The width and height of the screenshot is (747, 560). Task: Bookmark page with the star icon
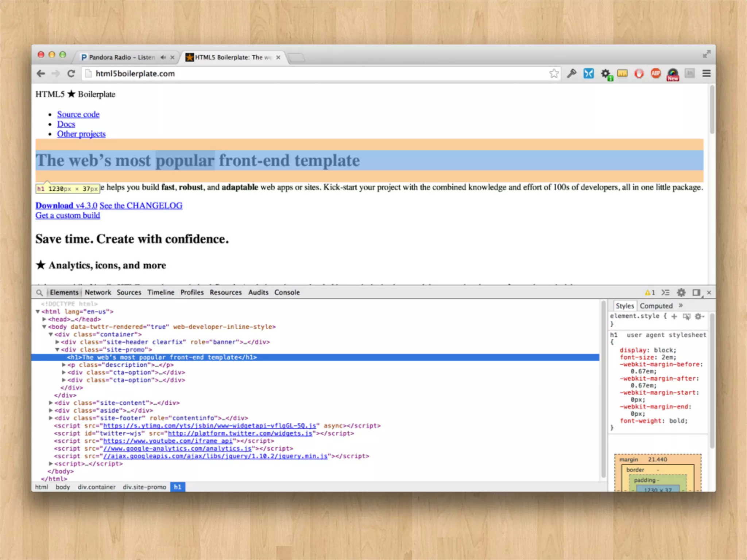tap(554, 73)
